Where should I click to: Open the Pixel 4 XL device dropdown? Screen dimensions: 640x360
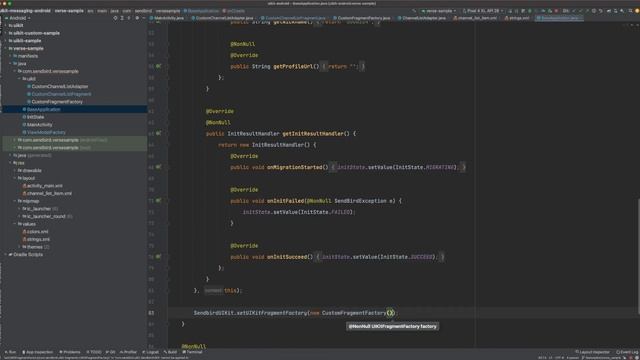click(482, 11)
